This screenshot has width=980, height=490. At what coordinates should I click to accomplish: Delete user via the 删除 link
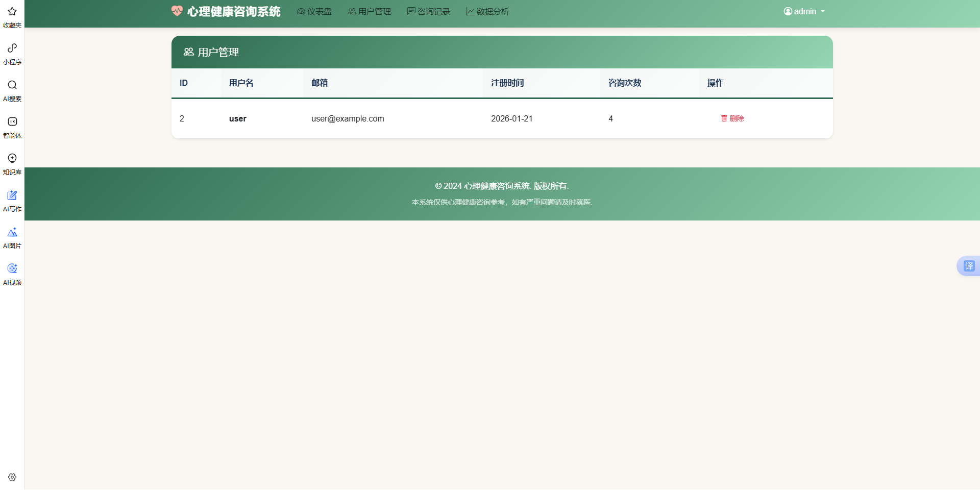(x=732, y=118)
